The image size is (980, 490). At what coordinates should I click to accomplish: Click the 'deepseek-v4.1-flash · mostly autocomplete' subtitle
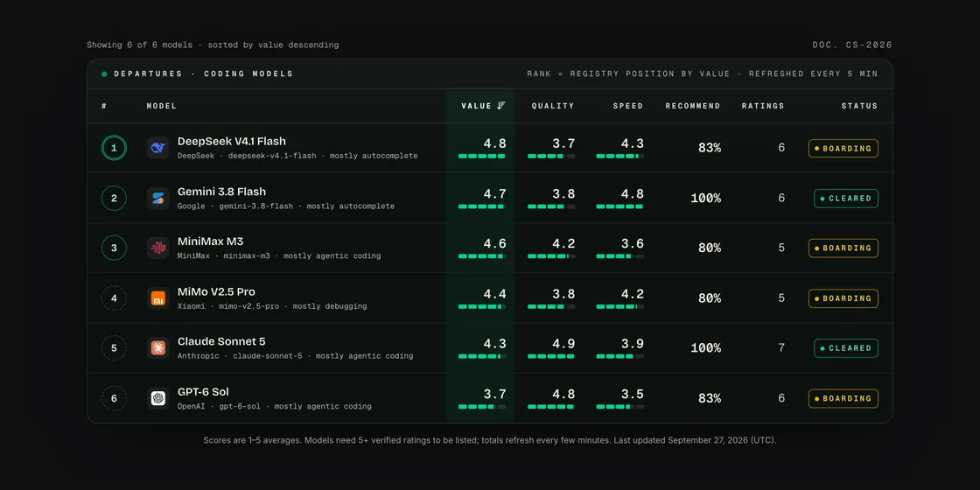coord(325,156)
